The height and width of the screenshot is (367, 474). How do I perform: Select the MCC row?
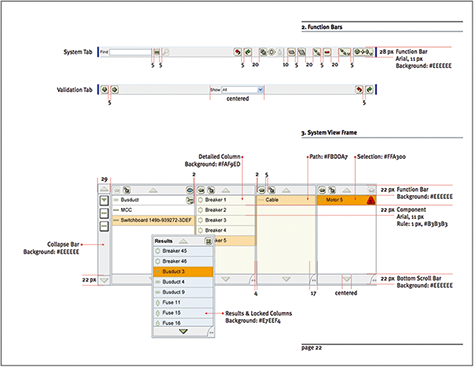tap(153, 210)
